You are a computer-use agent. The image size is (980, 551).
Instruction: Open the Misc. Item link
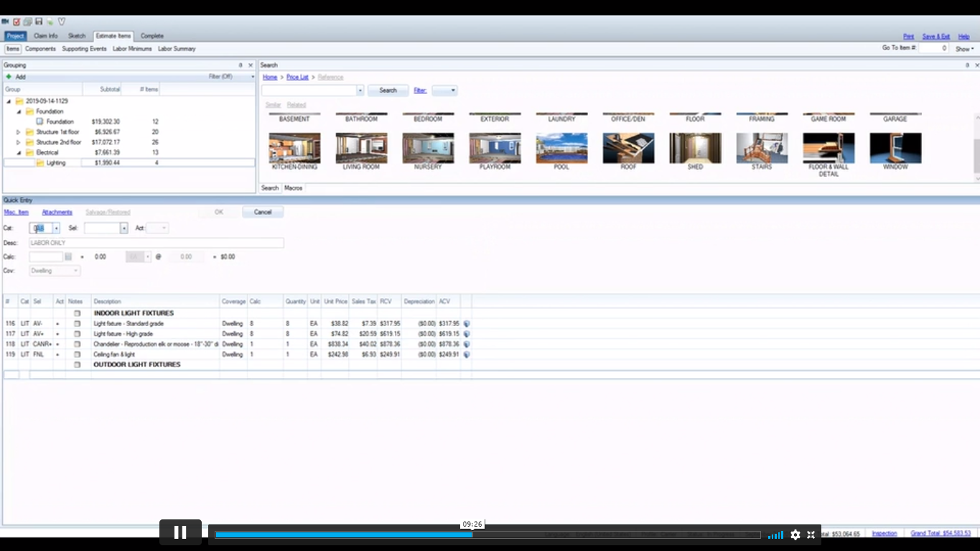[x=16, y=213]
